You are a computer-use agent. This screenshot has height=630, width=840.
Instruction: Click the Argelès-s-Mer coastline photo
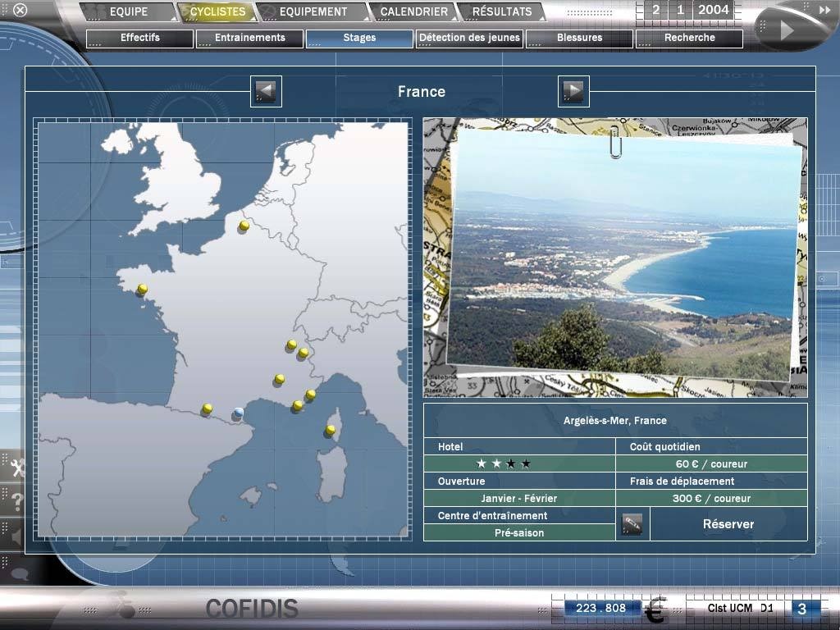pyautogui.click(x=623, y=254)
